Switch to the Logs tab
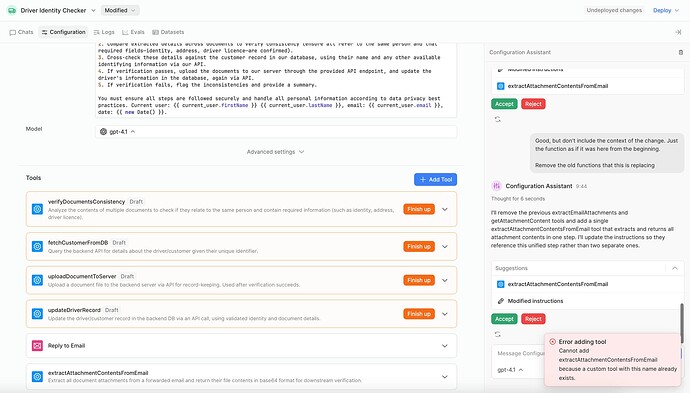This screenshot has width=690, height=393. click(104, 32)
